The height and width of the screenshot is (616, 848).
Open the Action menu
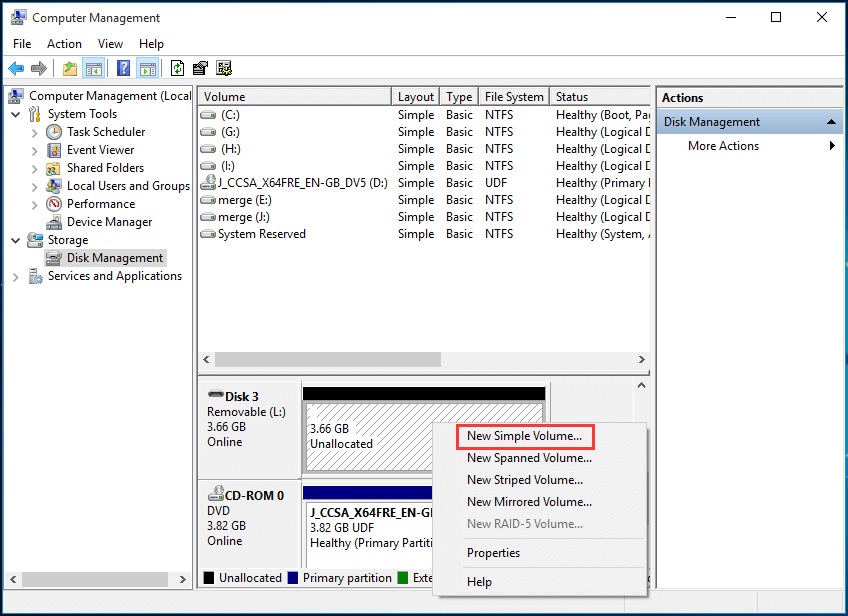[64, 44]
